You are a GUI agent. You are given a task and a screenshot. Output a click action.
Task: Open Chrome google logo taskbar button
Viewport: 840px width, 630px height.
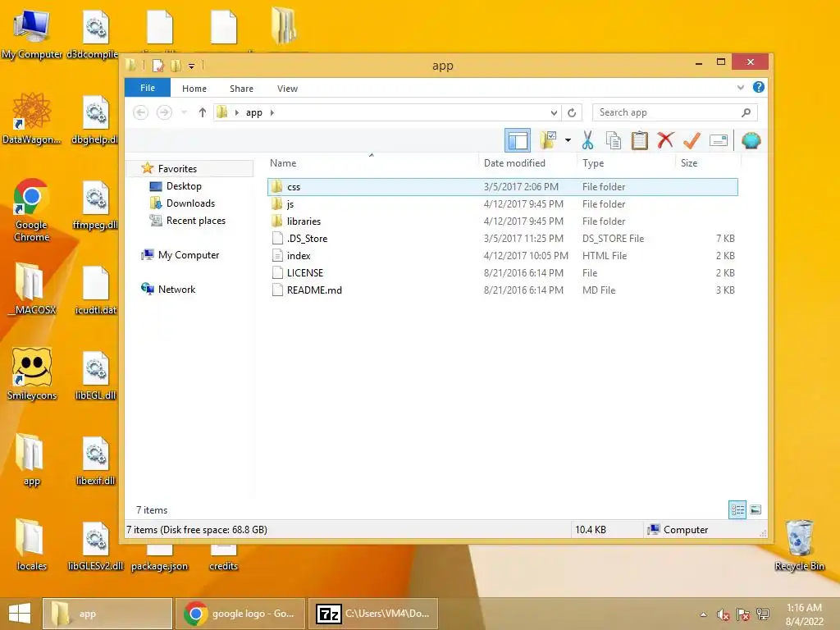tap(240, 614)
